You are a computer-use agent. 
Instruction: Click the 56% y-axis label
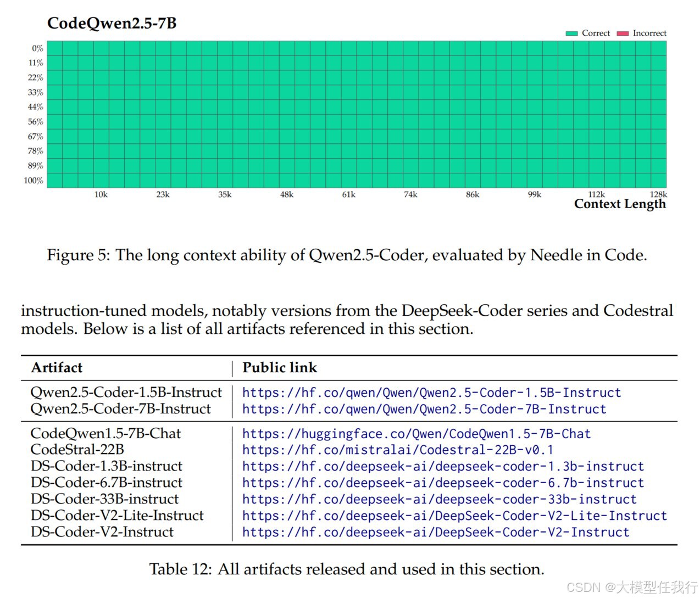pyautogui.click(x=36, y=122)
